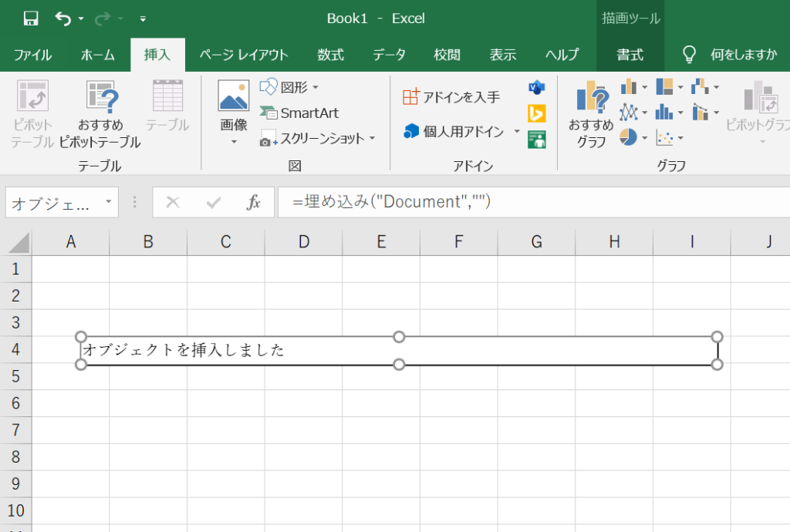Insert a line chart
Image resolution: width=790 pixels, height=532 pixels.
628,112
